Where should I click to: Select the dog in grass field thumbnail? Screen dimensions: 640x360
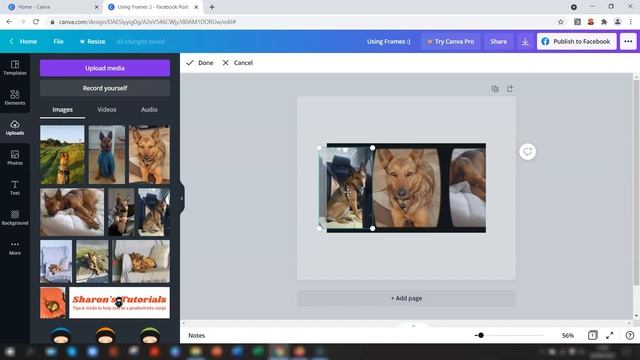pos(62,154)
